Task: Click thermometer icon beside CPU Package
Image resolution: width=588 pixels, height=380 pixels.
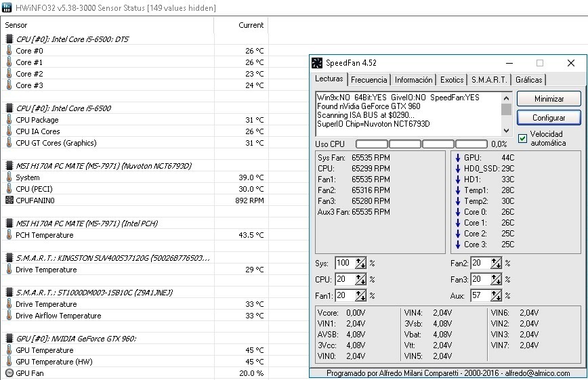Action: tap(9, 119)
